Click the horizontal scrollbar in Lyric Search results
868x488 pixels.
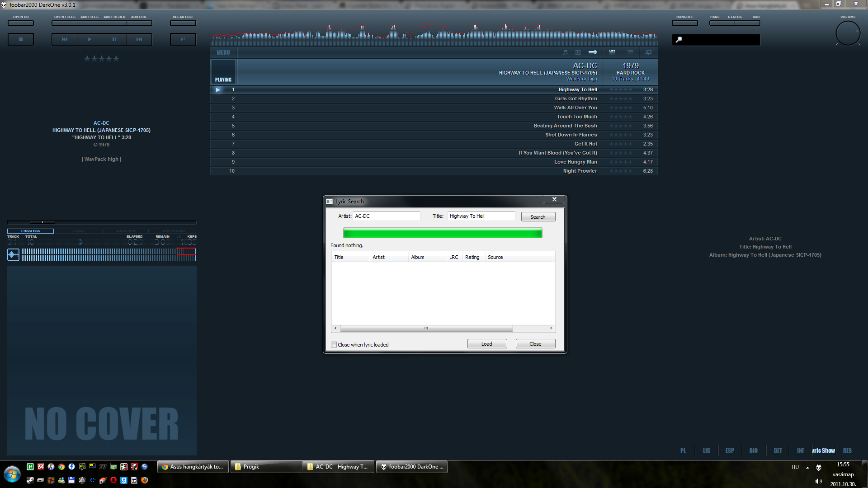click(x=426, y=328)
